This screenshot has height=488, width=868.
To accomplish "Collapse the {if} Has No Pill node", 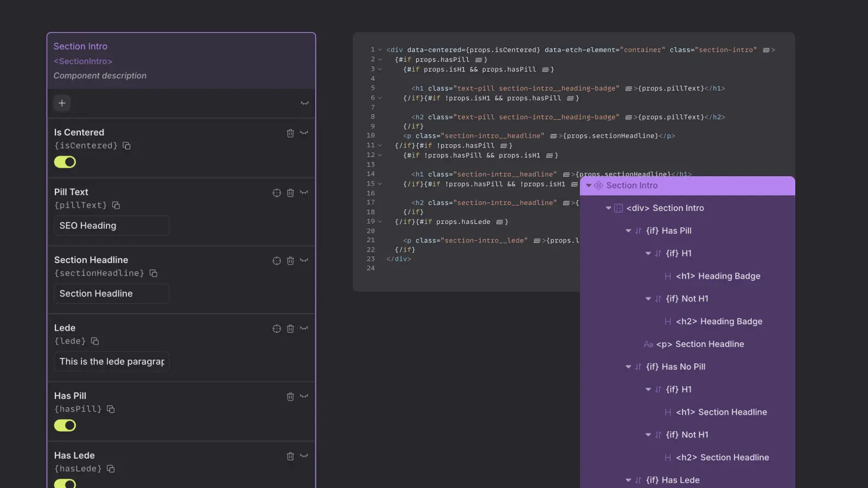I will coord(628,367).
